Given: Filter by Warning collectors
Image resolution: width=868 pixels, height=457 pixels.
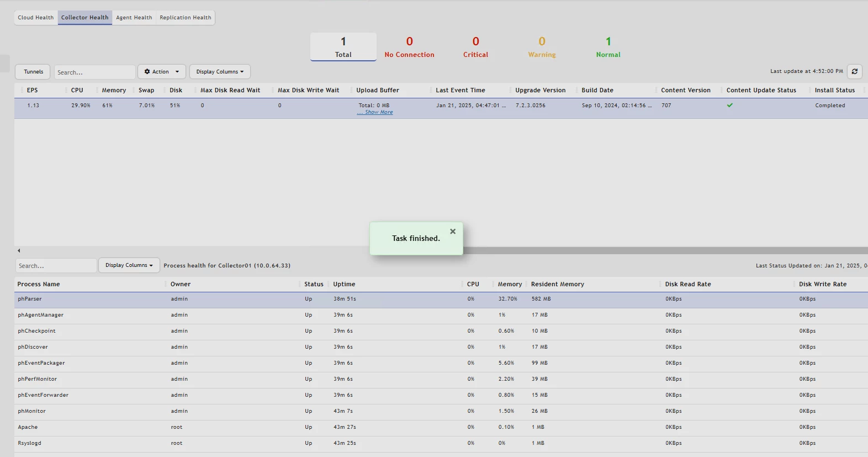Looking at the screenshot, I should (x=542, y=47).
